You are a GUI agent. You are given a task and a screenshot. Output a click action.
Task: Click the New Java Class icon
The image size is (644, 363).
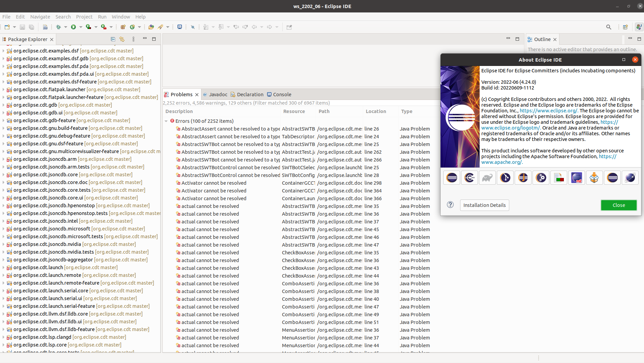click(132, 27)
